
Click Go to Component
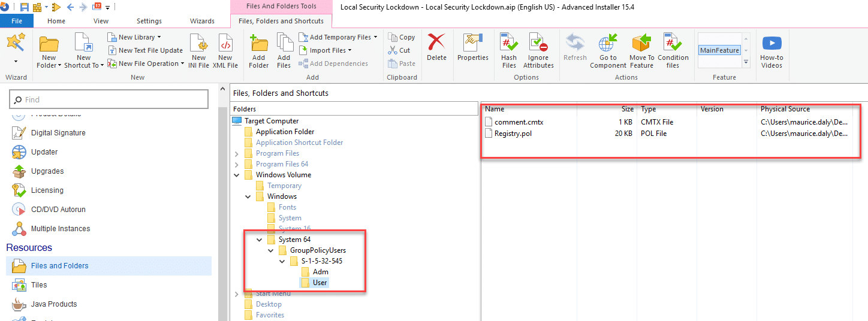pyautogui.click(x=608, y=51)
